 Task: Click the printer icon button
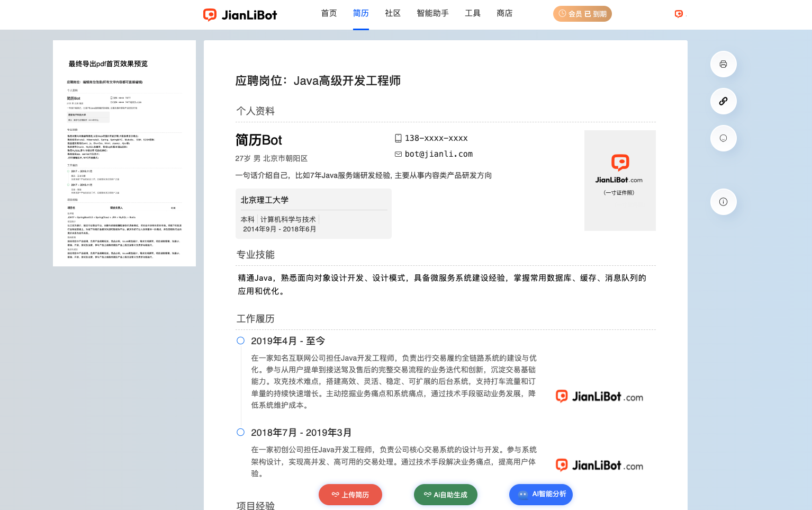[x=723, y=64]
